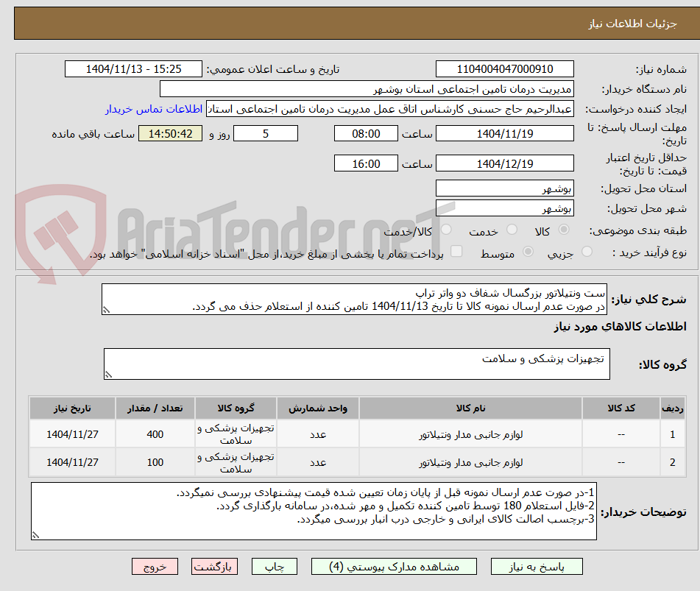Click item name in row 1
Viewport: 700px width, 591px height.
point(470,434)
